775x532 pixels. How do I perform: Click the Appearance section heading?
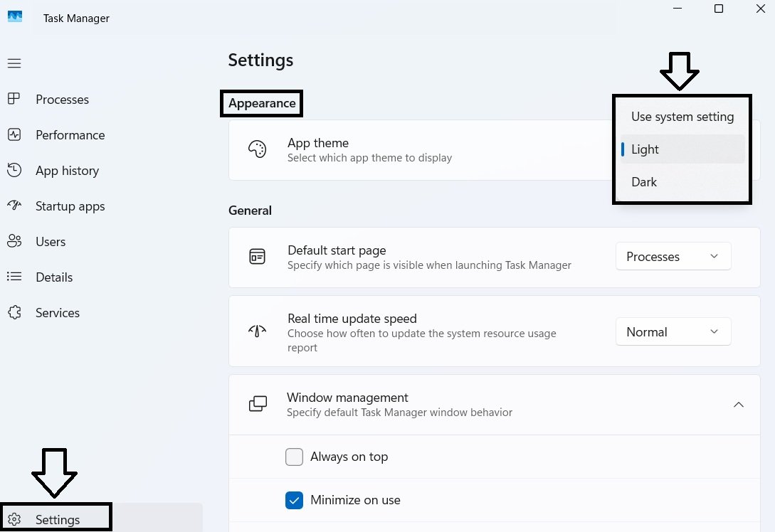tap(262, 103)
